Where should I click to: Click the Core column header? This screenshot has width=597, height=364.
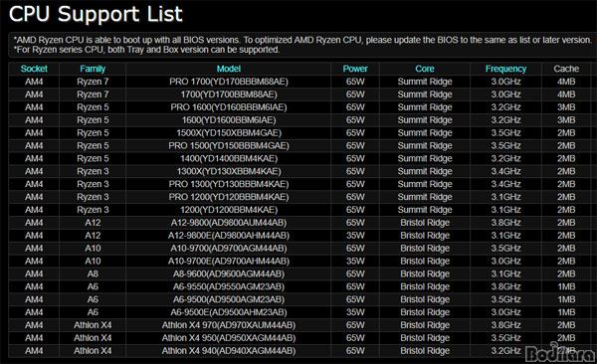(425, 69)
